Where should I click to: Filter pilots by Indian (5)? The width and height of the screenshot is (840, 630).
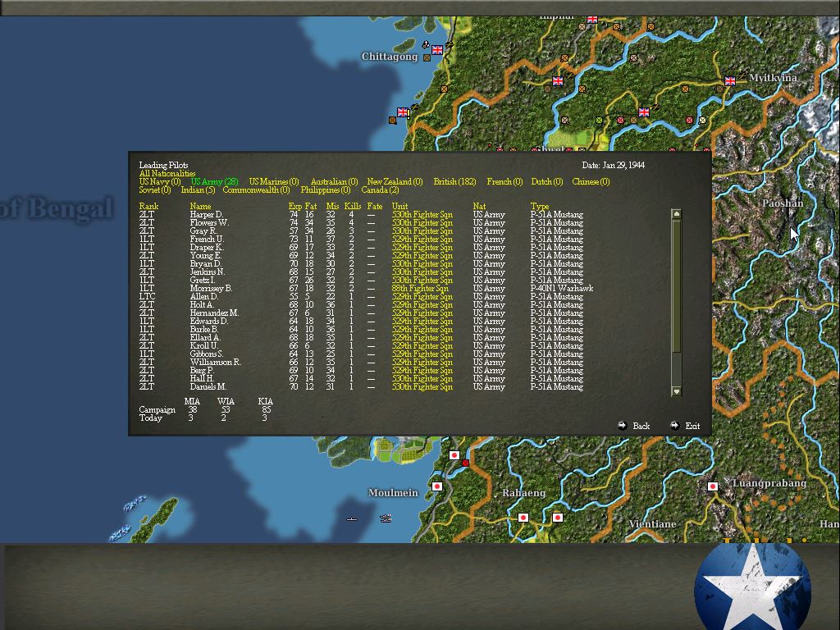click(198, 189)
